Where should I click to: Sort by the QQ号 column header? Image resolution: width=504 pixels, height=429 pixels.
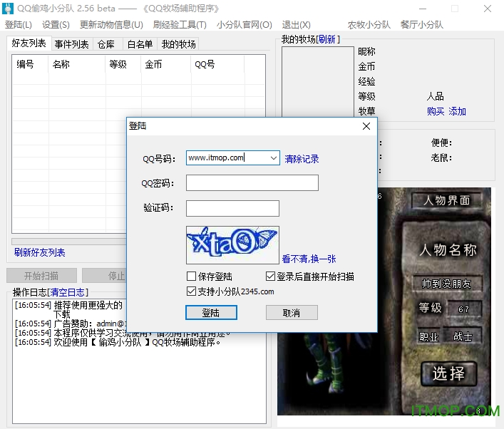pyautogui.click(x=217, y=64)
